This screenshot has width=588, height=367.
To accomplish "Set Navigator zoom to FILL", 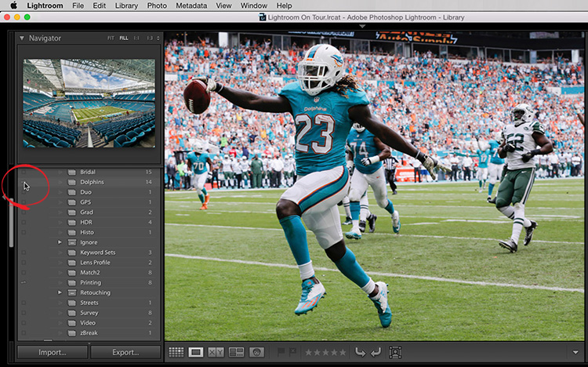I will (x=124, y=38).
